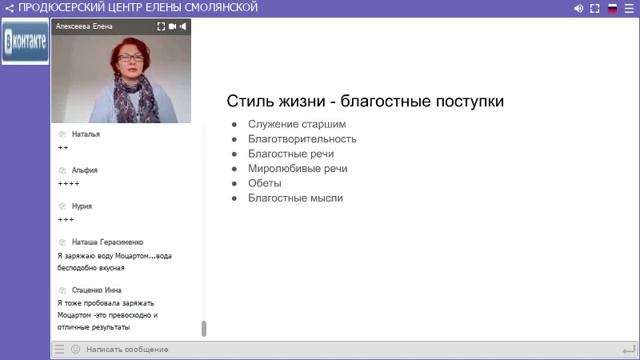Click the icon beside Стаценко Инна

(x=62, y=290)
